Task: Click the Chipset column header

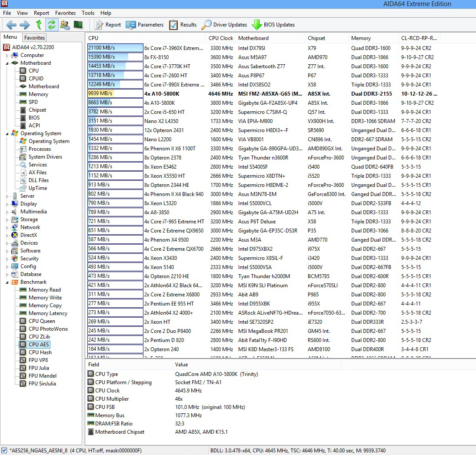Action: (326, 38)
